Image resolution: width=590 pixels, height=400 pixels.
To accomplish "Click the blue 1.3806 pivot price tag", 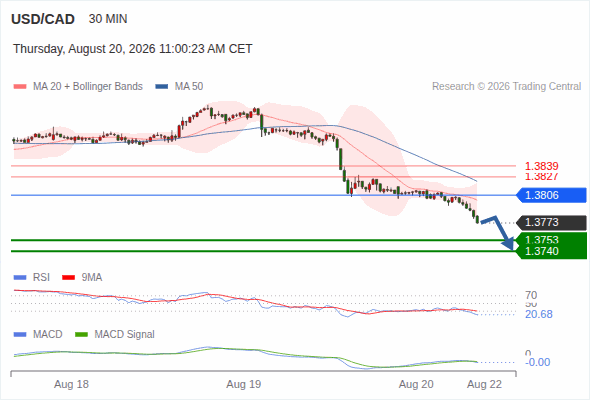I will tap(551, 195).
